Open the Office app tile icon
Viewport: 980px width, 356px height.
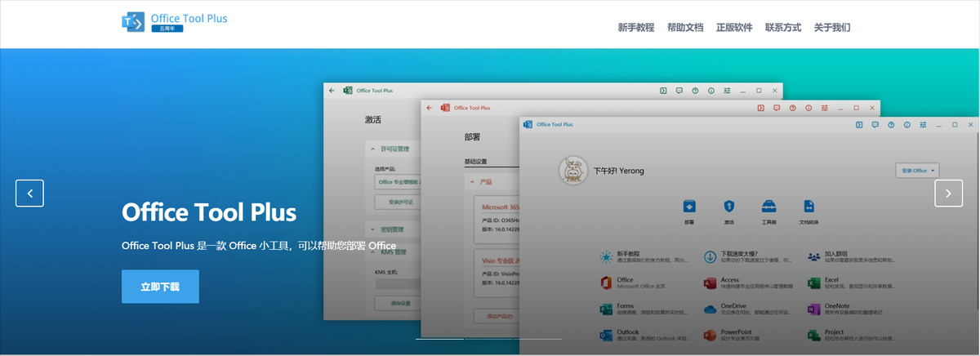[x=606, y=283]
